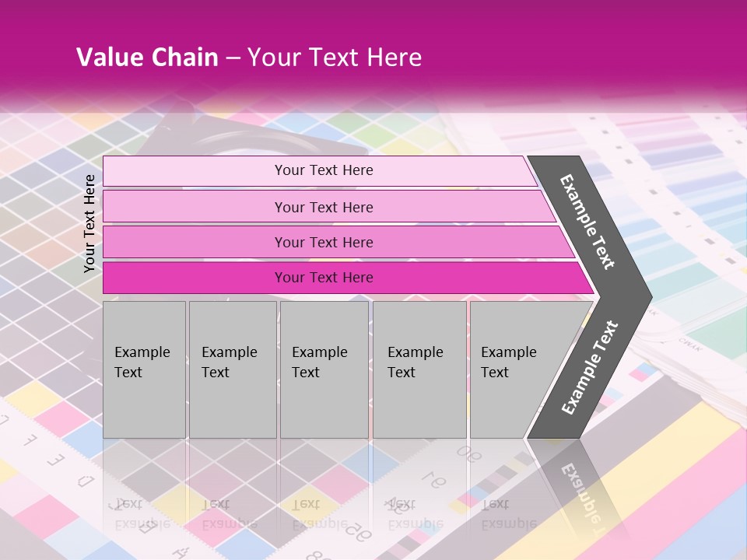Click the upper 'Example Text' on the dark chevron
Viewport: 747px width, 560px height.
[x=587, y=222]
